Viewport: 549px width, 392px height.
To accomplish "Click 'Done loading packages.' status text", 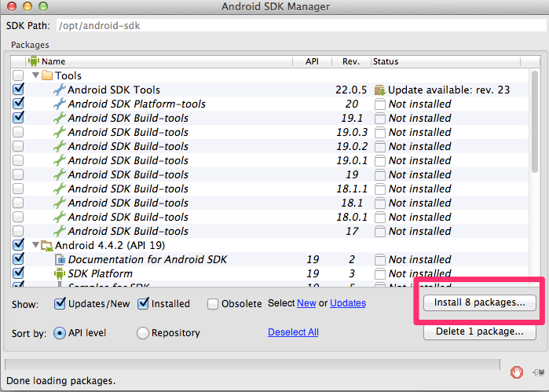I will point(61,381).
